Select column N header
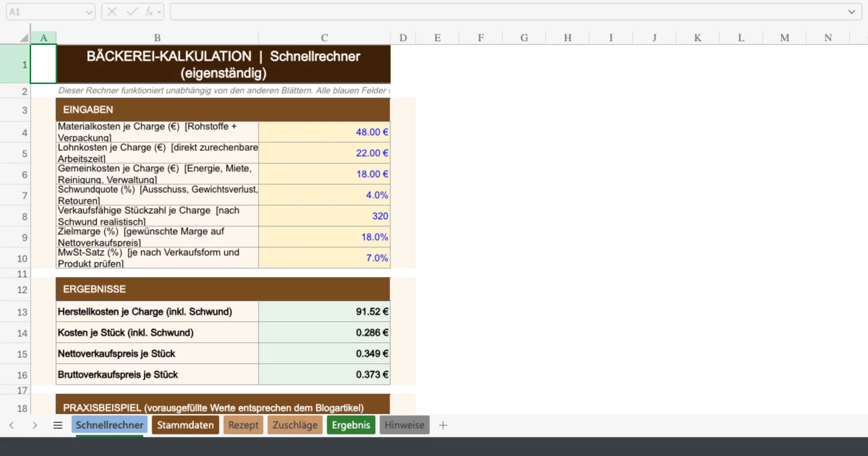Screen dimensions: 868x456 tap(828, 37)
